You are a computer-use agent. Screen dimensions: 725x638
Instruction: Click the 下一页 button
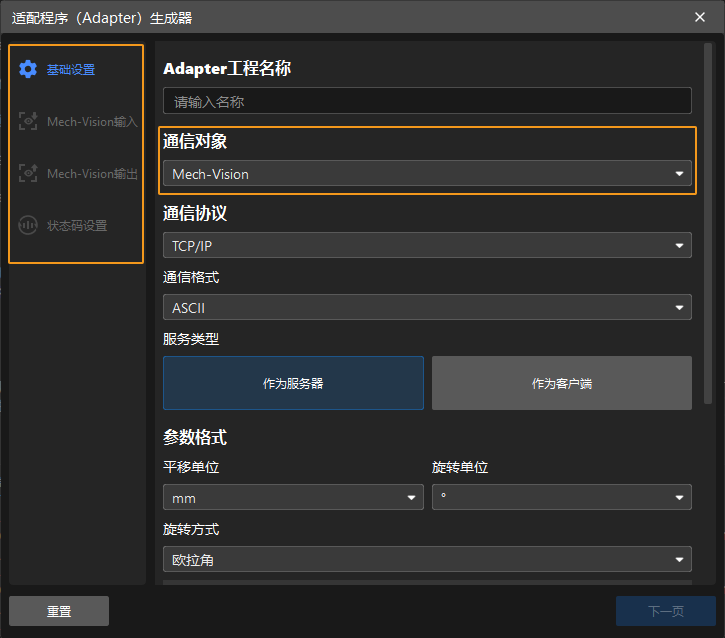[x=665, y=611]
